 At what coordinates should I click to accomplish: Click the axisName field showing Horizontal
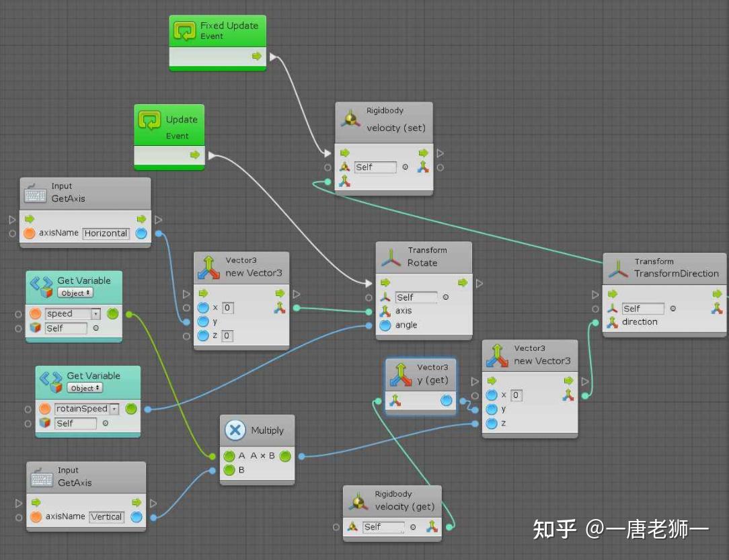point(106,233)
